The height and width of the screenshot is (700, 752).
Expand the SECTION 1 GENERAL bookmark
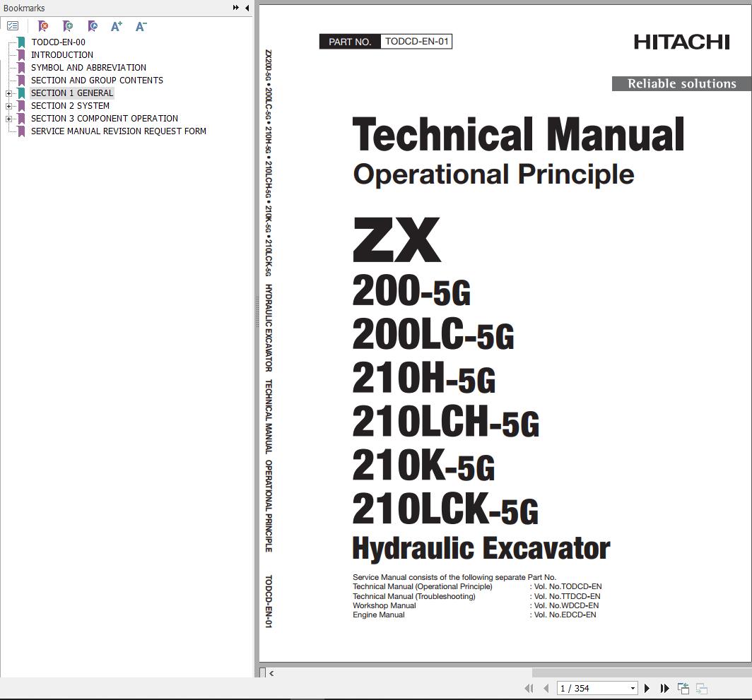(8, 93)
